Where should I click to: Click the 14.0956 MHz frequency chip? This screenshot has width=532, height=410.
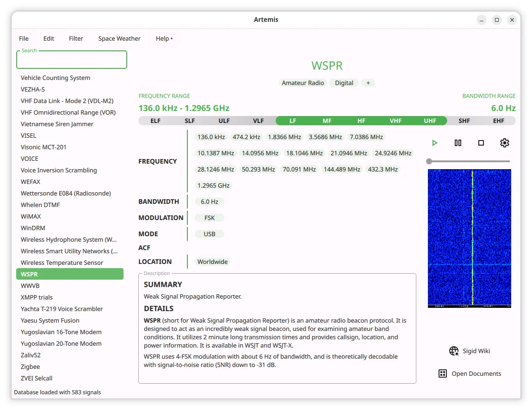[260, 153]
